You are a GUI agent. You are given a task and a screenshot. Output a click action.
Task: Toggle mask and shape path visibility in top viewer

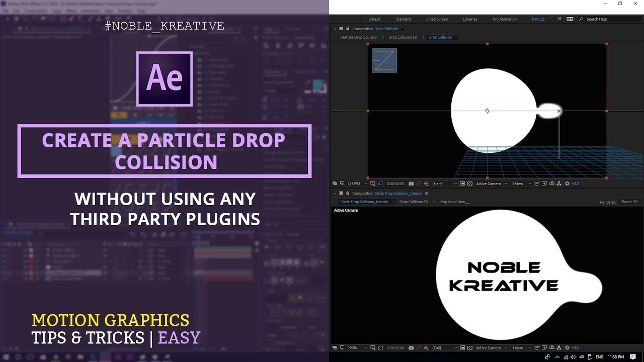(x=380, y=184)
